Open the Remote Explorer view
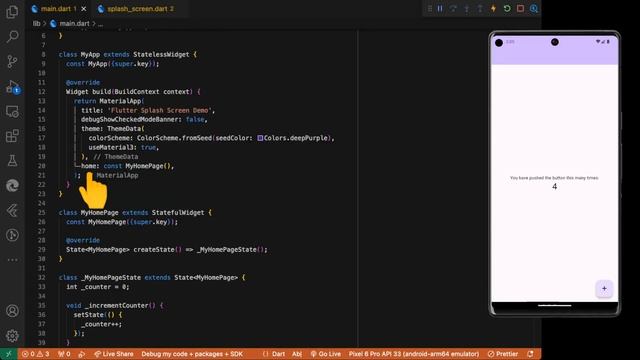The image size is (640, 360). point(12,111)
